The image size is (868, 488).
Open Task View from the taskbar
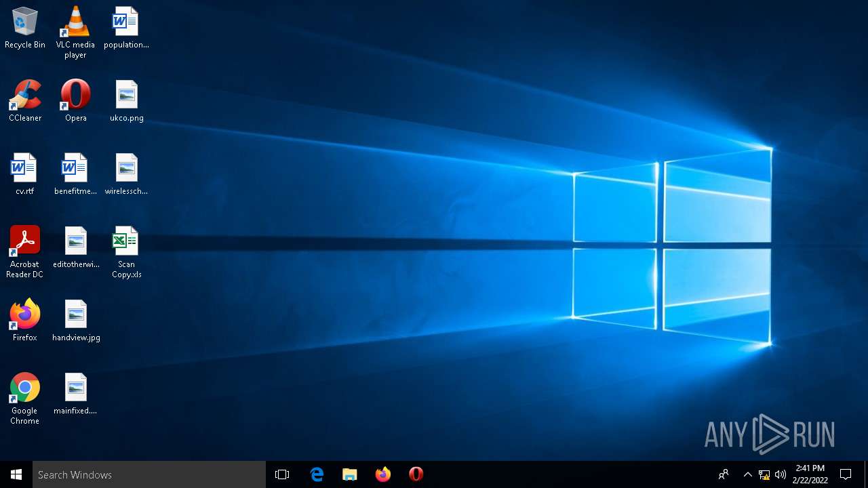[282, 474]
